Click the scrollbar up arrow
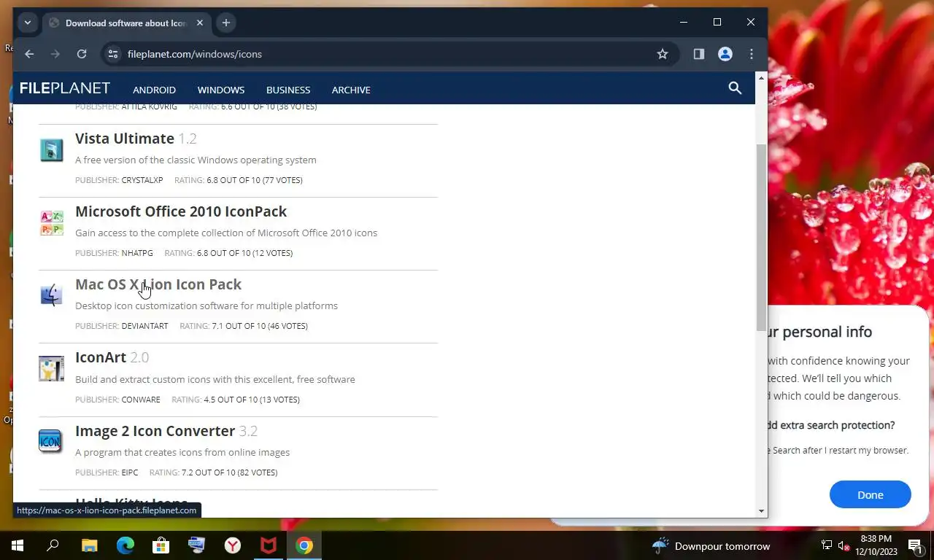 point(761,77)
